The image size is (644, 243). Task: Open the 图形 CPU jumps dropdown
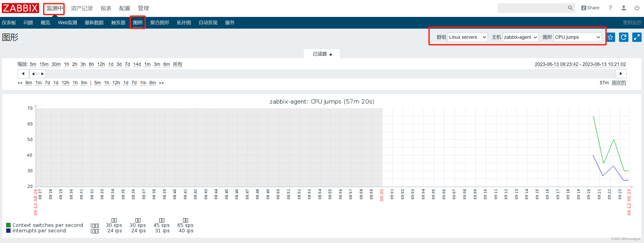577,37
